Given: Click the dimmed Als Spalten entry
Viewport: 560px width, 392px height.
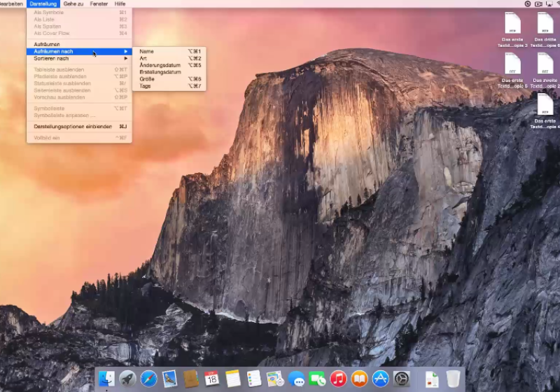Looking at the screenshot, I should [79, 27].
